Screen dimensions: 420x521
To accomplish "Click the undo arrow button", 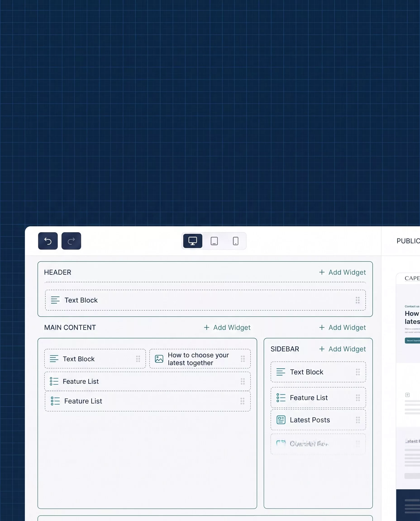I will coord(48,241).
